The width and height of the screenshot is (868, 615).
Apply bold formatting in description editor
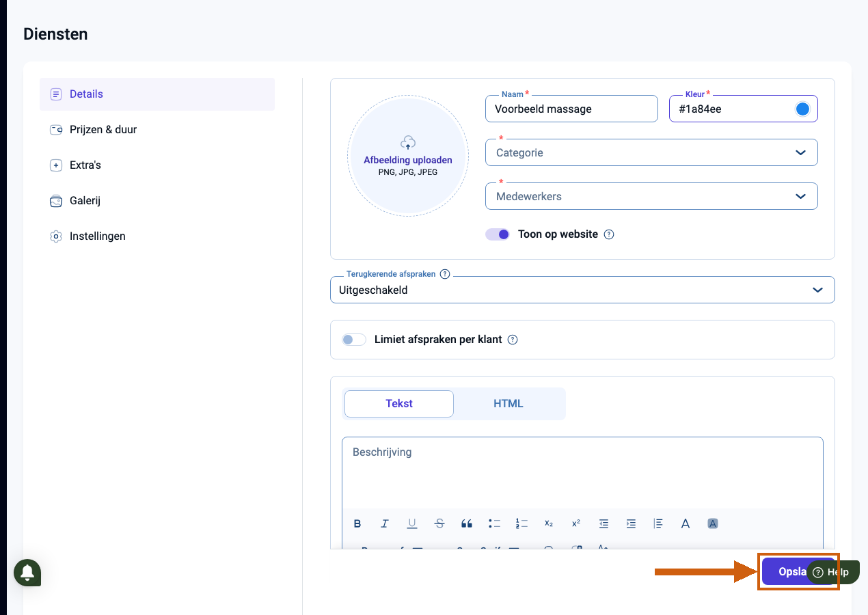click(x=357, y=524)
